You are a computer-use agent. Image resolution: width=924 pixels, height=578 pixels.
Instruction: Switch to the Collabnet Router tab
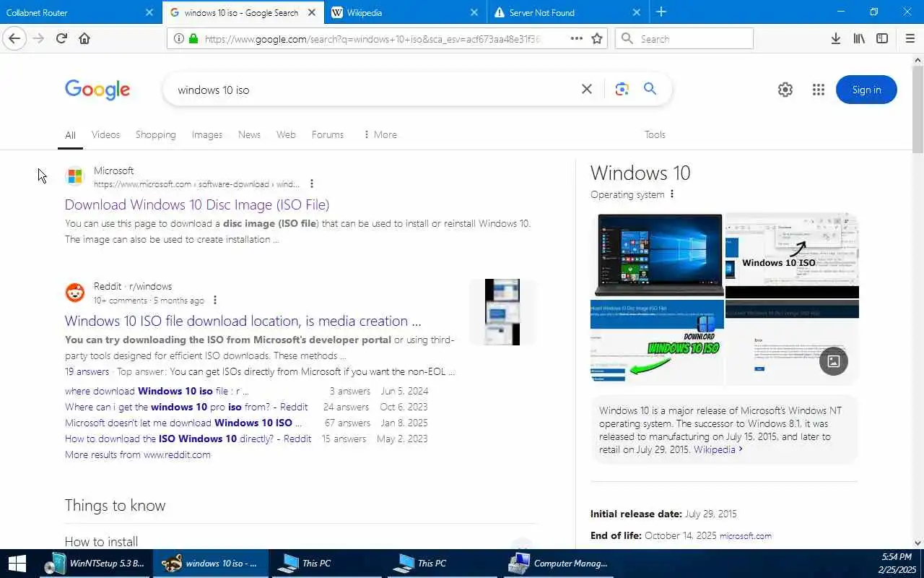(x=72, y=12)
